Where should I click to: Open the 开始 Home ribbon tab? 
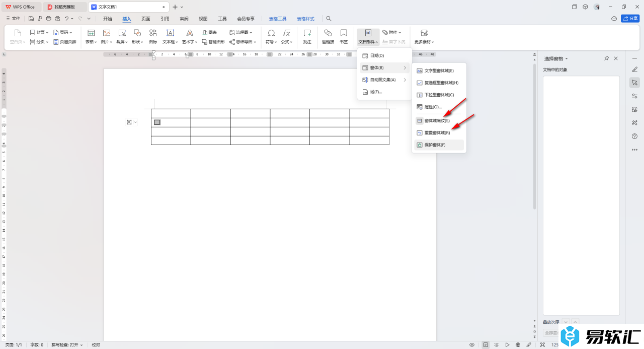108,19
